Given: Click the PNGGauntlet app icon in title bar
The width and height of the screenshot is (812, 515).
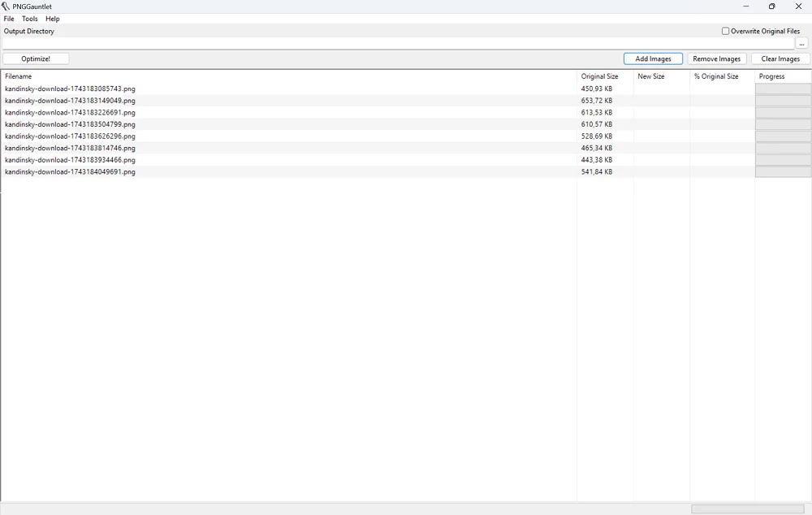Looking at the screenshot, I should tap(6, 6).
